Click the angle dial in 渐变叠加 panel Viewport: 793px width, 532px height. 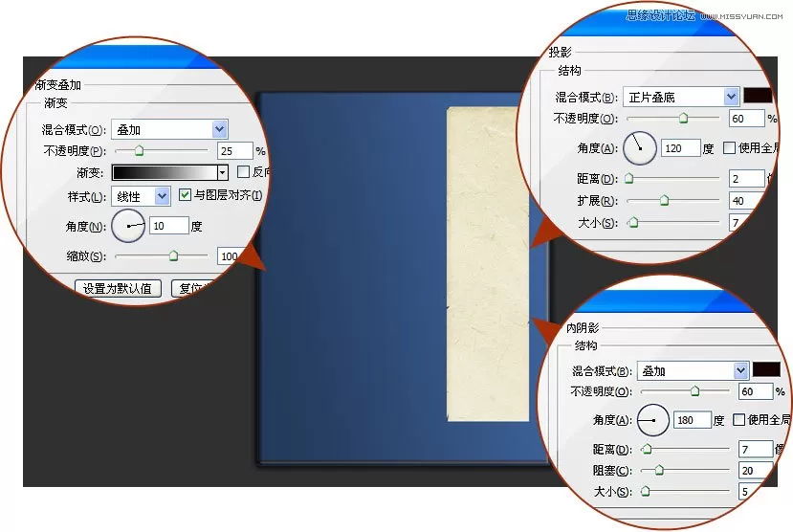(128, 226)
